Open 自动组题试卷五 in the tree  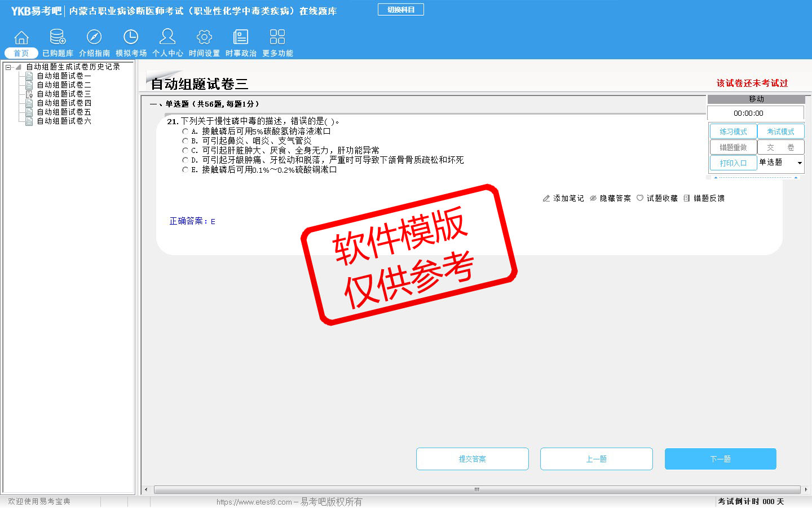coord(64,112)
